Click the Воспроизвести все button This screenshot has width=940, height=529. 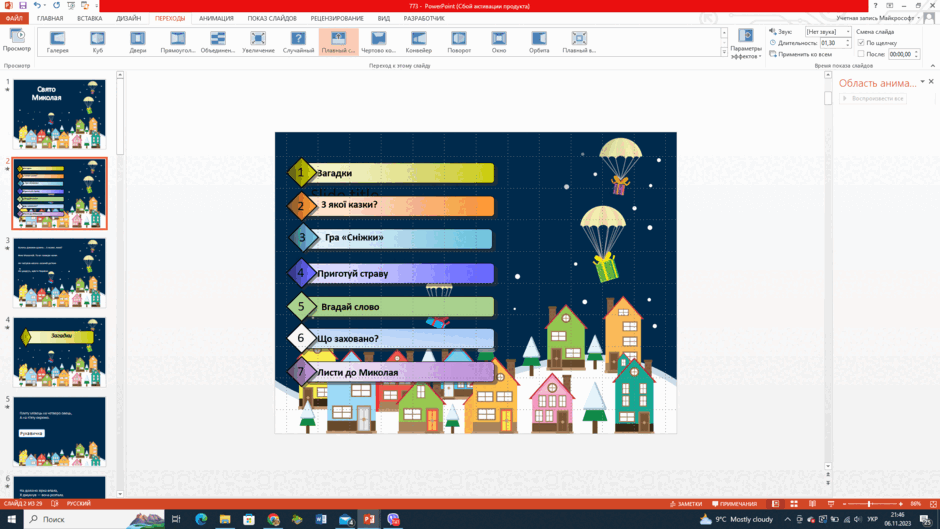873,98
